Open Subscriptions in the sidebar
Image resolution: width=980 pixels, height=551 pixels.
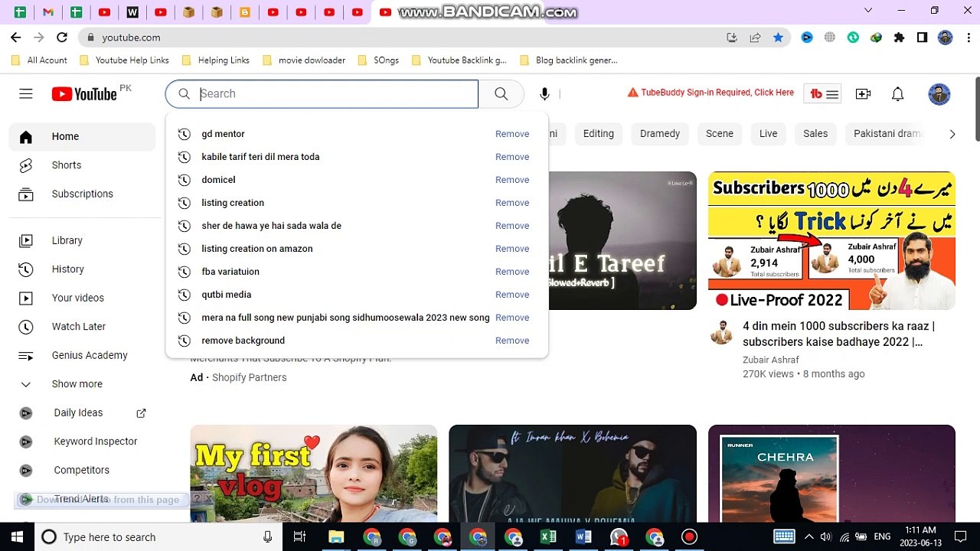pyautogui.click(x=82, y=194)
